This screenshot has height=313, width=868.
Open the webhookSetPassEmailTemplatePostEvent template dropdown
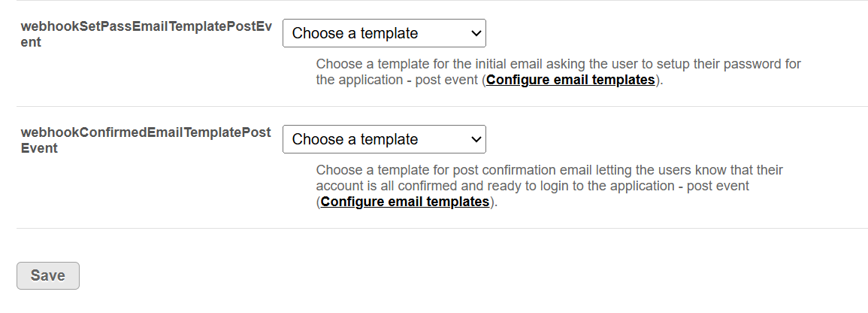(383, 33)
